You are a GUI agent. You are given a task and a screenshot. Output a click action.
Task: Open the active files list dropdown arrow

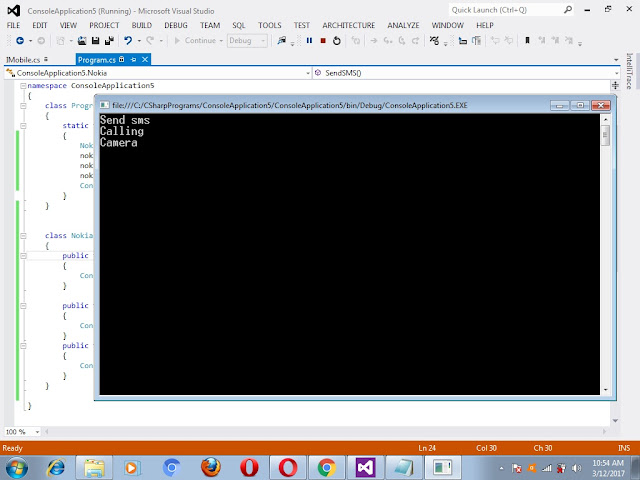[x=616, y=60]
